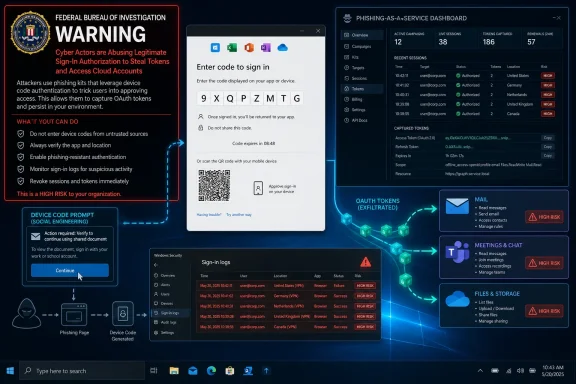Click the HIGH badge on the United States session
The image size is (576, 384).
[548, 76]
